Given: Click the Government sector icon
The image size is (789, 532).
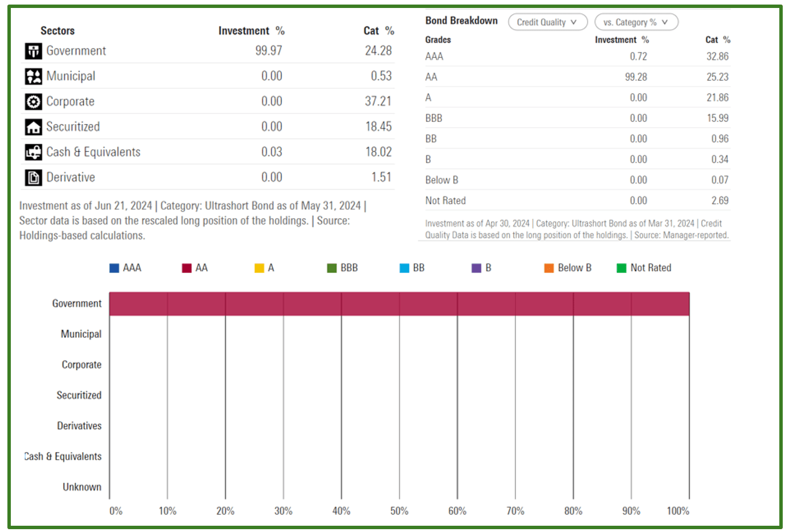Looking at the screenshot, I should pos(32,51).
